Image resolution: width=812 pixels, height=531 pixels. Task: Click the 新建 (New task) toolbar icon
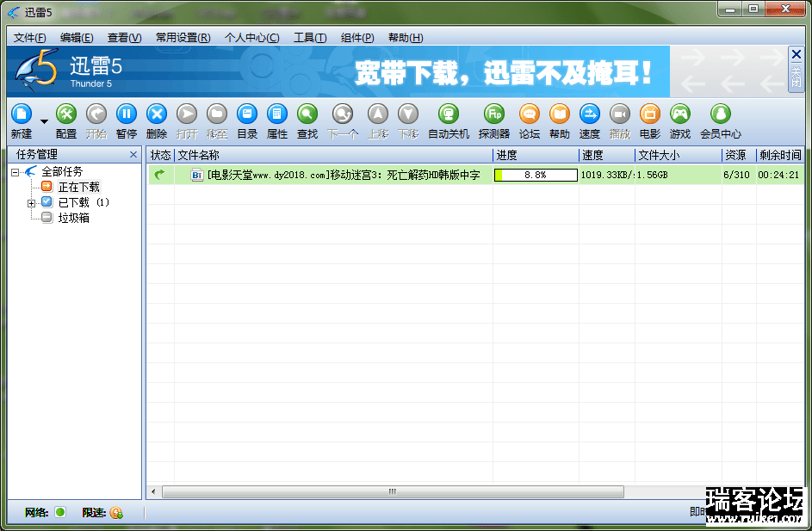pos(22,114)
